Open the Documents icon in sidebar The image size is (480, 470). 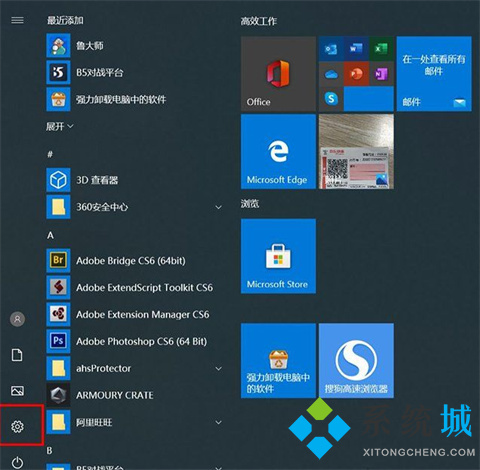coord(17,355)
